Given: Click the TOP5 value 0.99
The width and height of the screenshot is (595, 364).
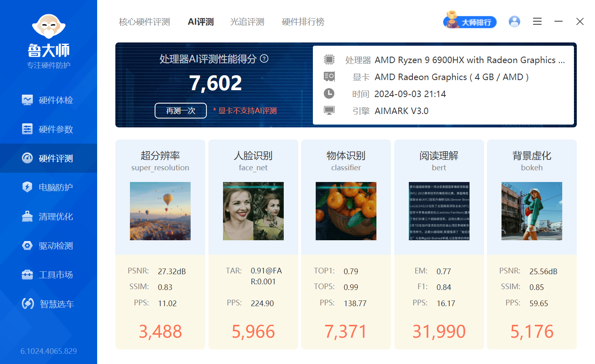Looking at the screenshot, I should click(351, 287).
